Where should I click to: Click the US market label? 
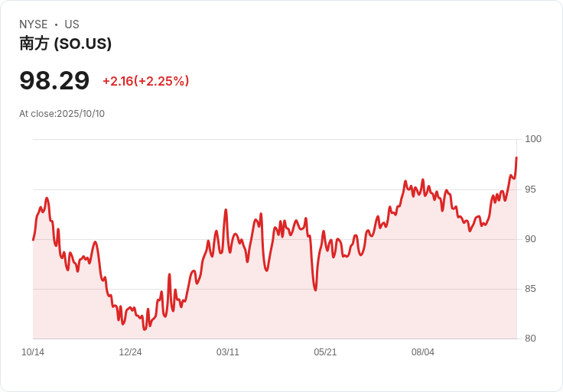pyautogui.click(x=72, y=24)
